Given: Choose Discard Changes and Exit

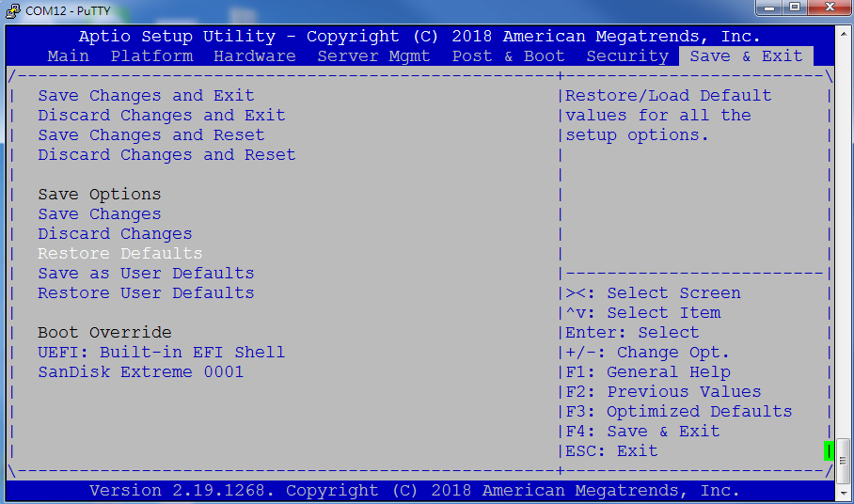Looking at the screenshot, I should 161,116.
